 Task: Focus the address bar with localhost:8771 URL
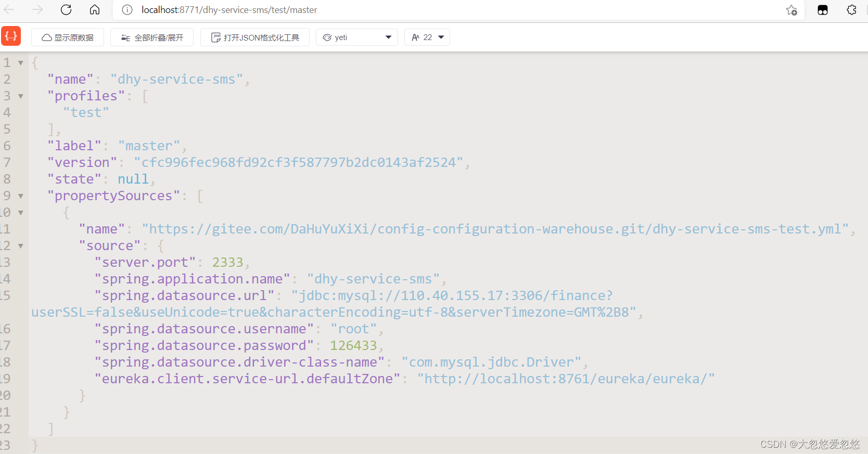click(458, 10)
